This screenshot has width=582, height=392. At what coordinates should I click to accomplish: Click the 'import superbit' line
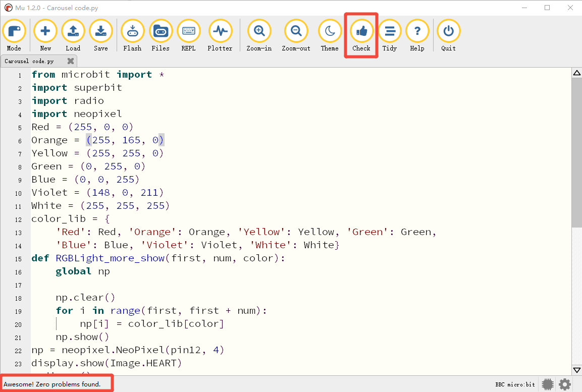pos(77,87)
